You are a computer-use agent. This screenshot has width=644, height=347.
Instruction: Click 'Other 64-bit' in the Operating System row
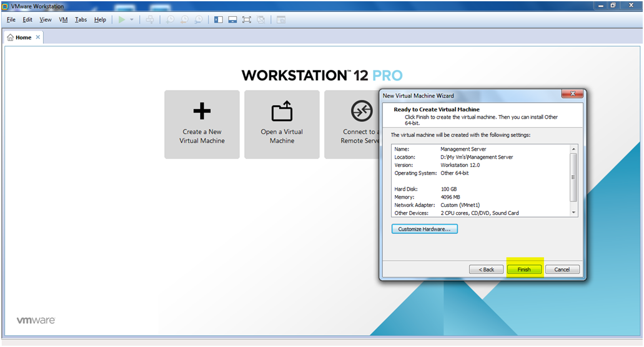[x=455, y=173]
